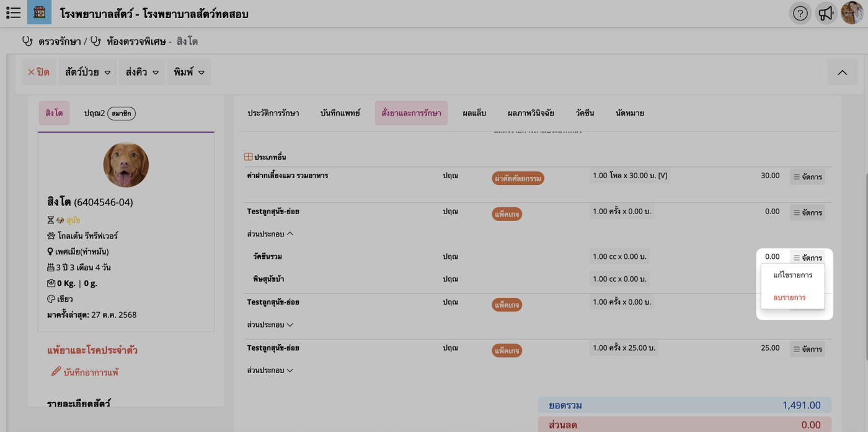Click the pencil icon for allergy record
The image size is (868, 432).
click(56, 371)
